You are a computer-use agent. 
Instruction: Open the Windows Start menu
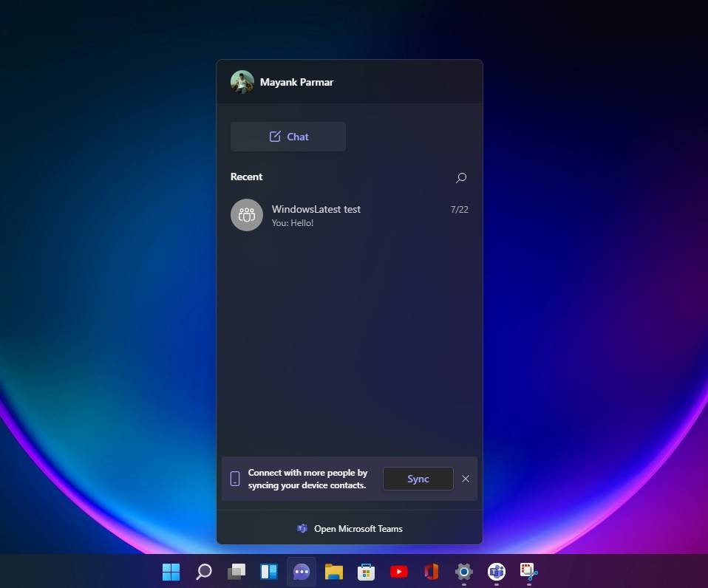tap(171, 572)
